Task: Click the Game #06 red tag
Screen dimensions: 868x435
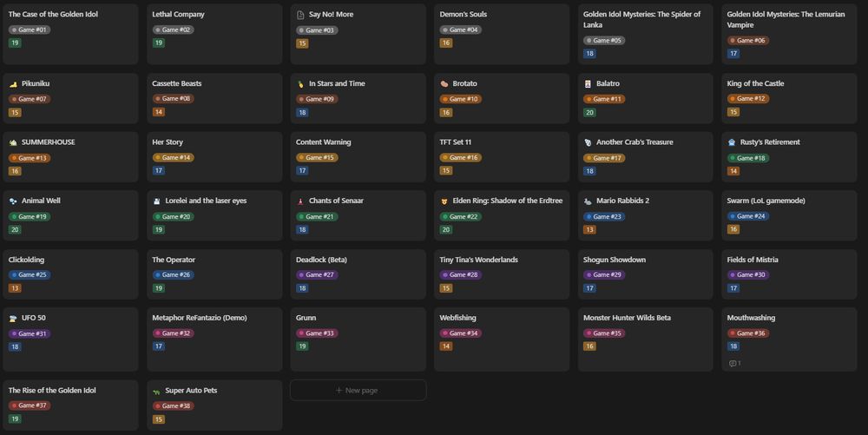Action: pyautogui.click(x=748, y=41)
